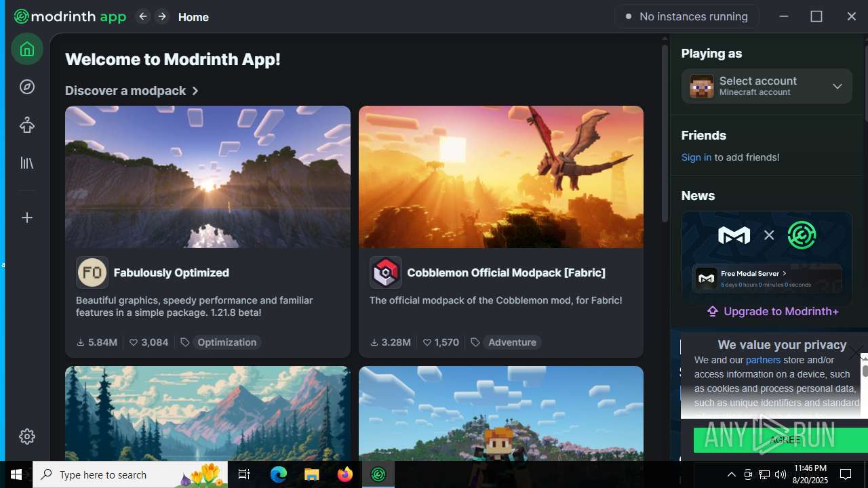Go back with the left arrow
Image resolution: width=868 pixels, height=488 pixels.
tap(142, 16)
